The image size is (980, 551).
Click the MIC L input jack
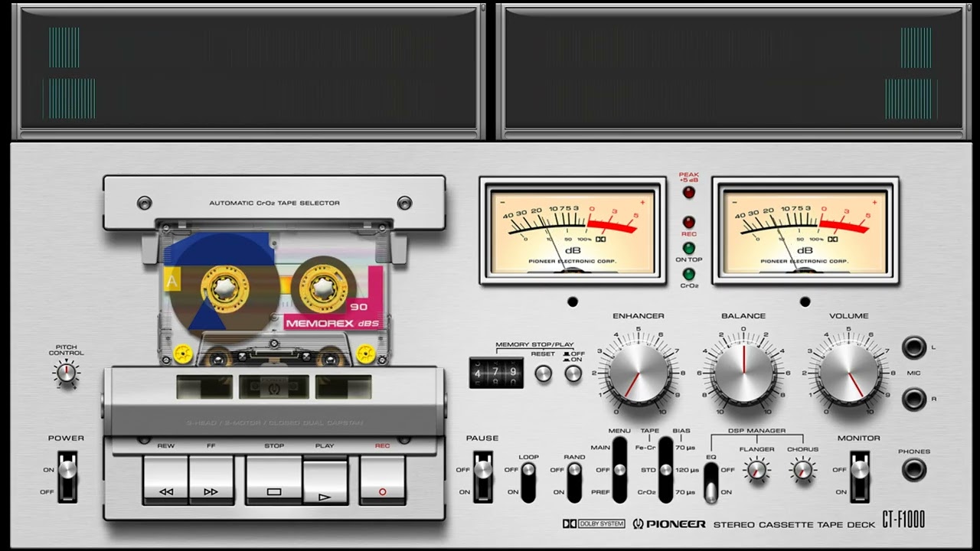coord(913,347)
